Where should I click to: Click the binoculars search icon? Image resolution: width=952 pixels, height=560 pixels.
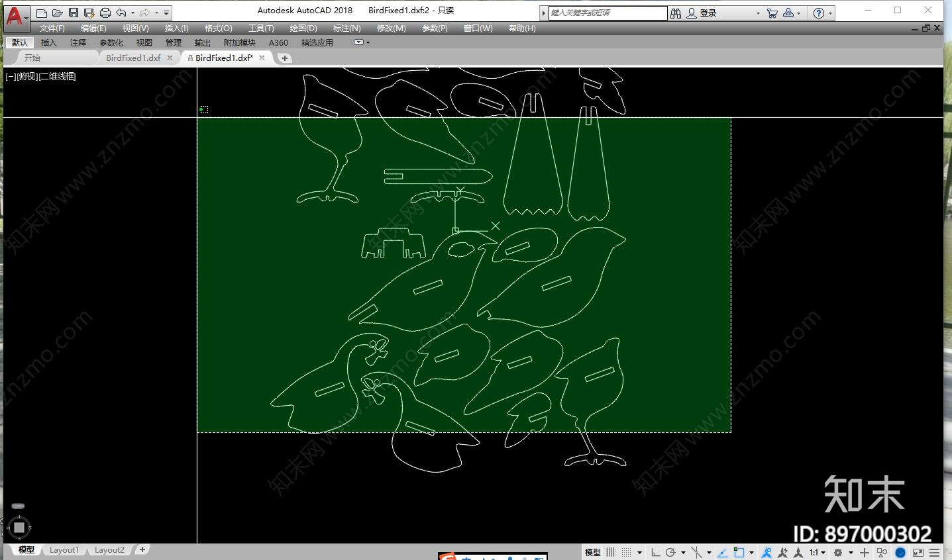pos(676,13)
